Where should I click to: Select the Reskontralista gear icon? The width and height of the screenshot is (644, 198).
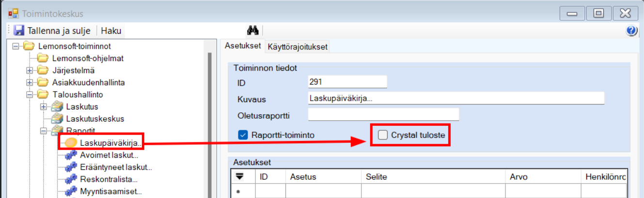[x=71, y=180]
